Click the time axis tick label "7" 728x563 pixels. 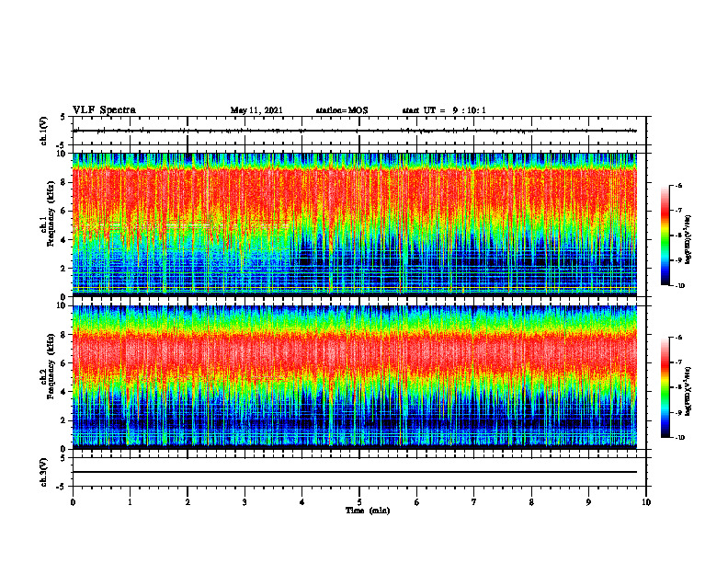[x=474, y=502]
